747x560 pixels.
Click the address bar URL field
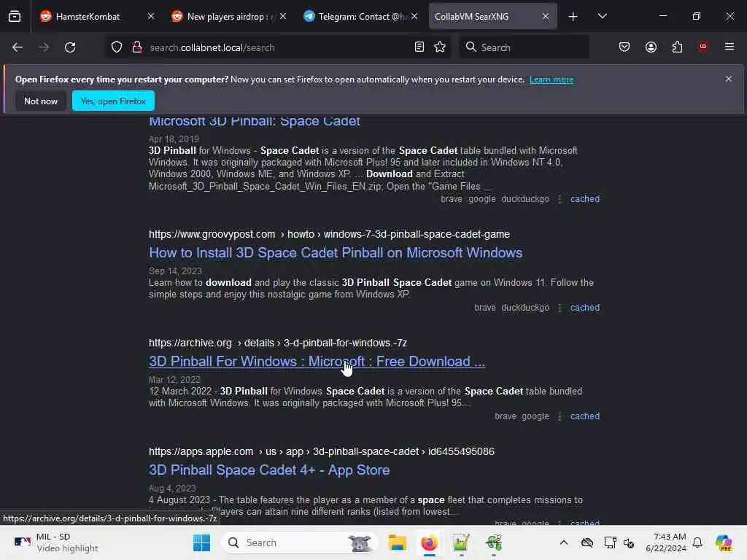click(x=278, y=47)
